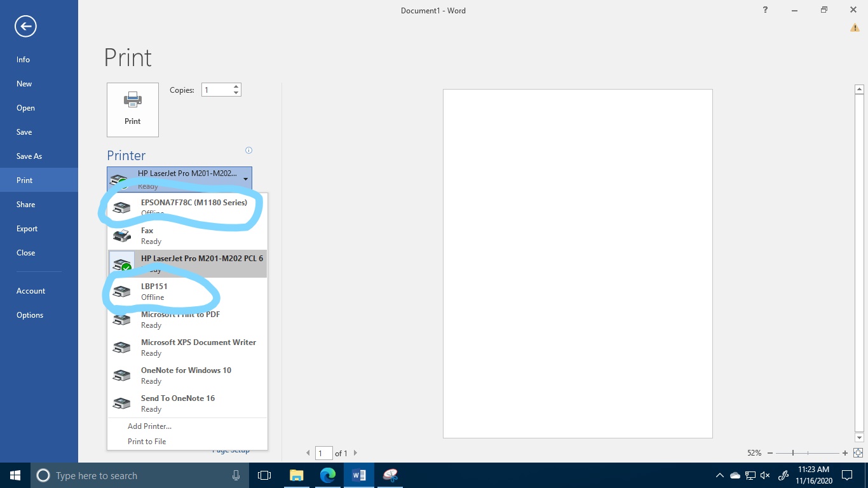Click the blank page preview

[578, 264]
